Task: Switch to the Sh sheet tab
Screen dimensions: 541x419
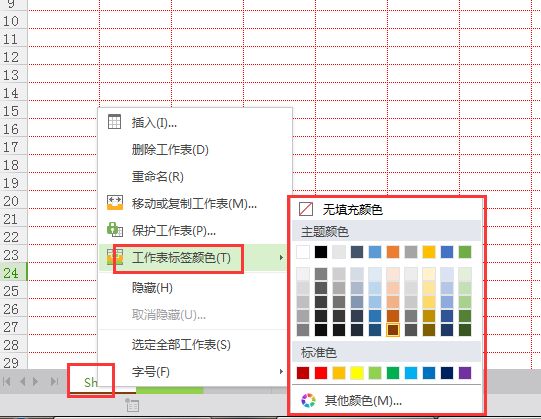Action: pyautogui.click(x=91, y=381)
